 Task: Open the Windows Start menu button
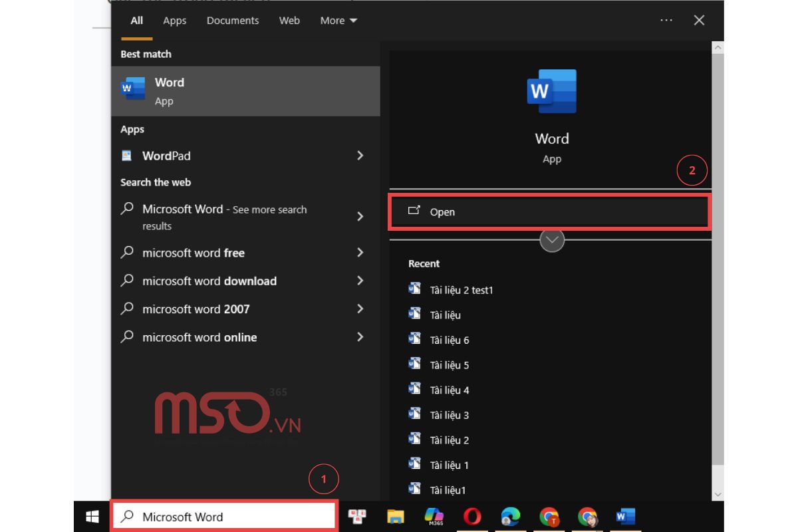click(92, 517)
